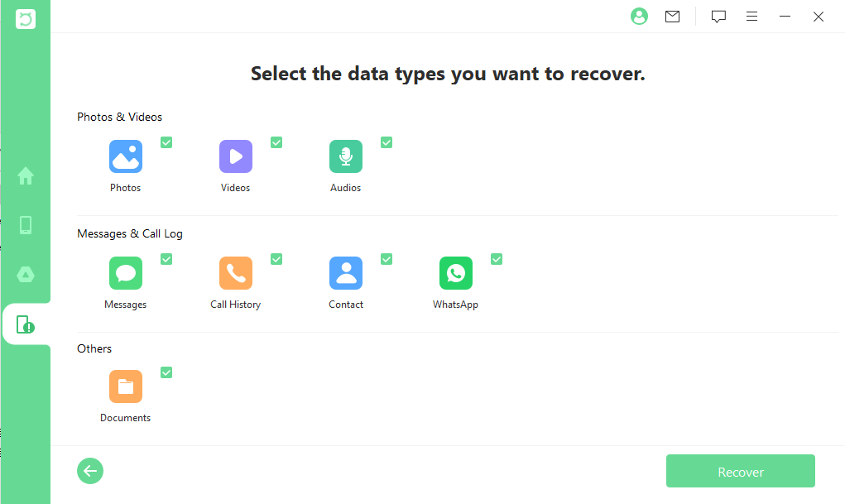Select the Messages chat bubble icon
The image size is (845, 504).
pos(125,272)
